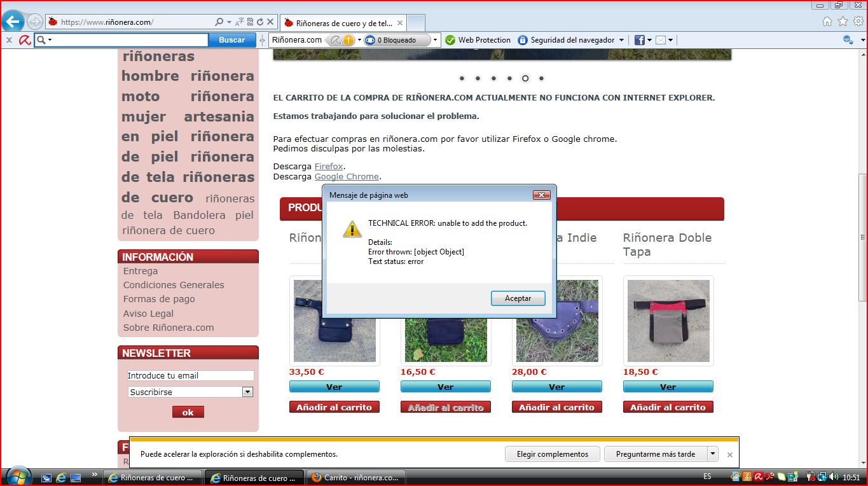868x486 pixels.
Task: Follow the Firefox download link
Action: point(329,167)
